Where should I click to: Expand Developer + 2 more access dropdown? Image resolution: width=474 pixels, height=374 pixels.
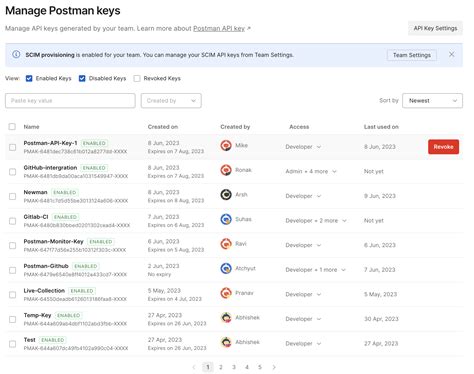(x=316, y=221)
